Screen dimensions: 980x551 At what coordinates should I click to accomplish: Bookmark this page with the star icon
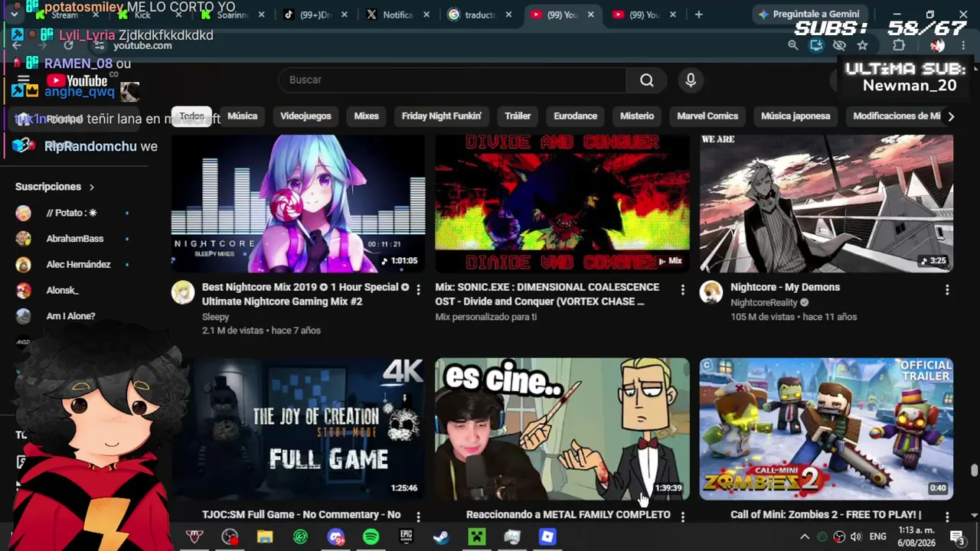pyautogui.click(x=863, y=45)
